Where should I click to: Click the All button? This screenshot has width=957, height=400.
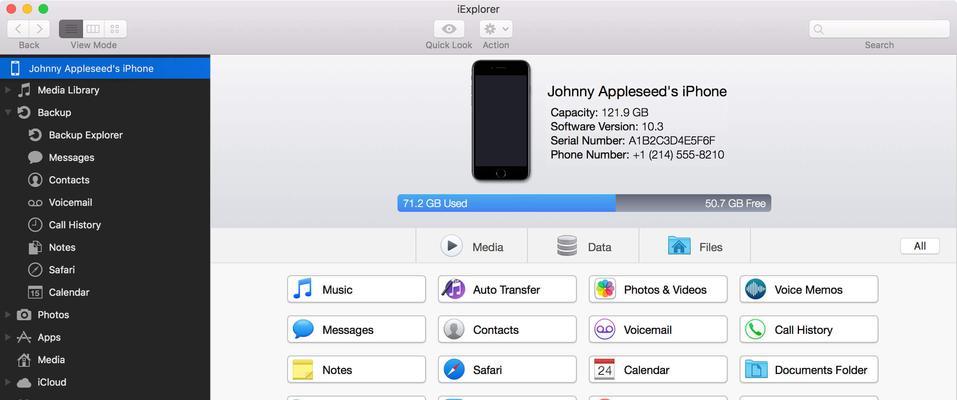[x=920, y=246]
